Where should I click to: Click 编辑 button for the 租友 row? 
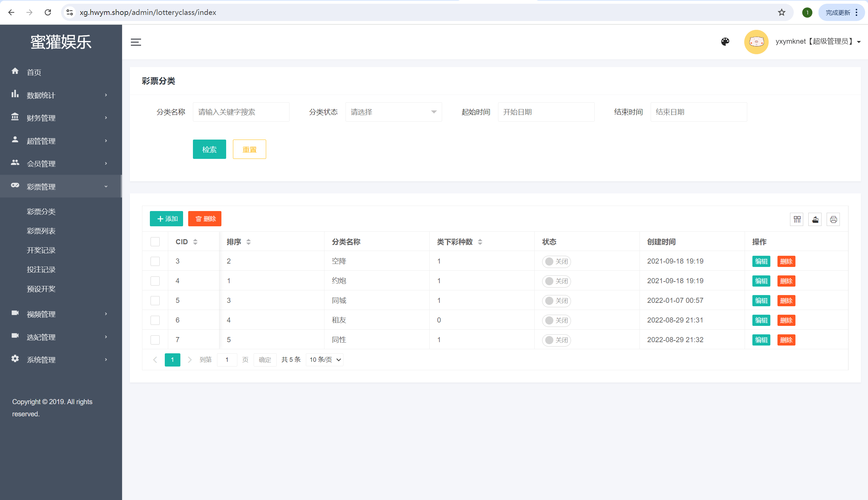(761, 320)
